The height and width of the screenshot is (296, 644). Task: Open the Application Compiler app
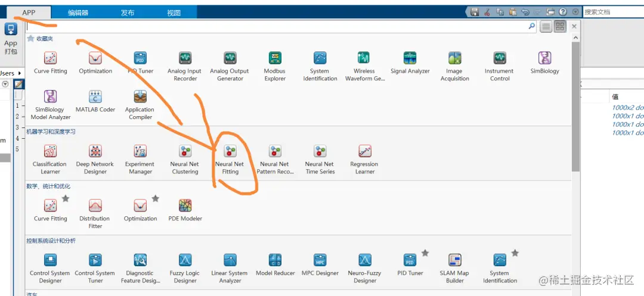coord(140,105)
